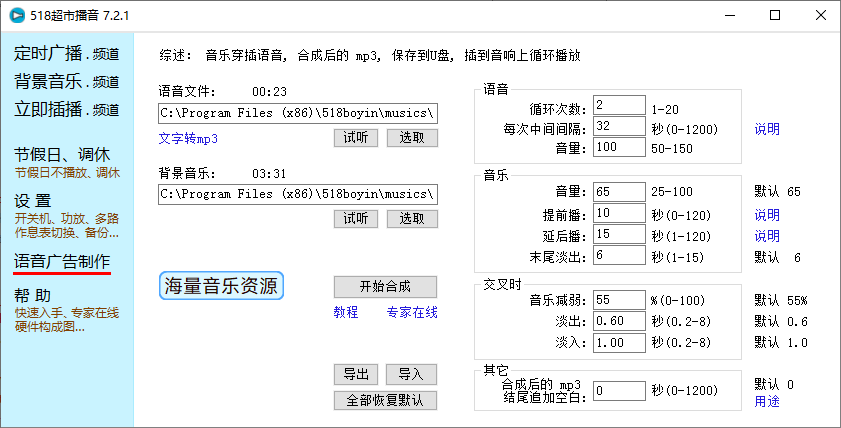Click the 导出 export button
The width and height of the screenshot is (841, 428).
[356, 374]
